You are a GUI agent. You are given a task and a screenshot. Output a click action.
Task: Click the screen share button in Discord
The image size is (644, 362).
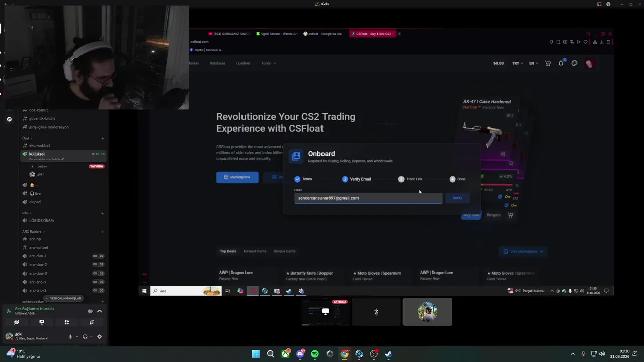tap(42, 322)
